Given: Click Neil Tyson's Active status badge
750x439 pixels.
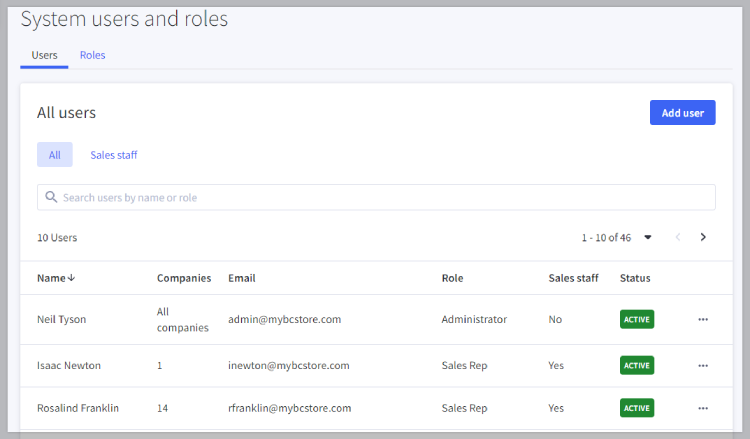Looking at the screenshot, I should tap(636, 320).
